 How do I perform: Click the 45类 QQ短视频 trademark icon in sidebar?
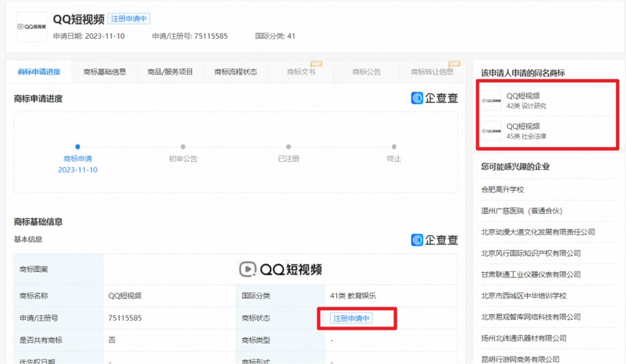(491, 129)
